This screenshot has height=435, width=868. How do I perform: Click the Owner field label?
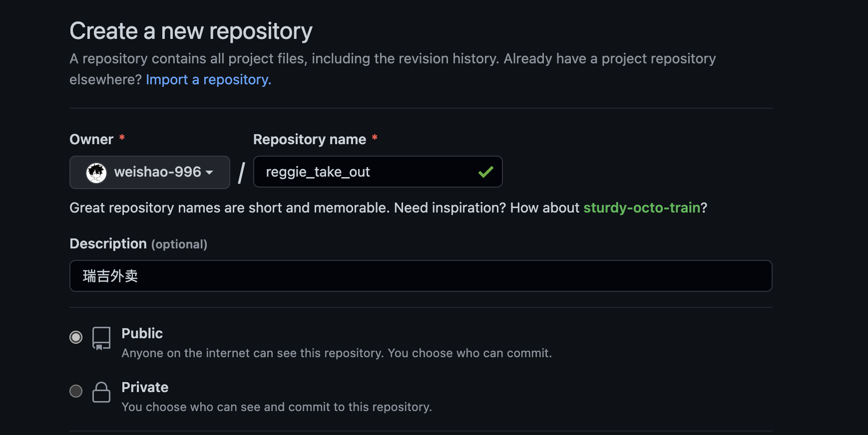click(91, 140)
